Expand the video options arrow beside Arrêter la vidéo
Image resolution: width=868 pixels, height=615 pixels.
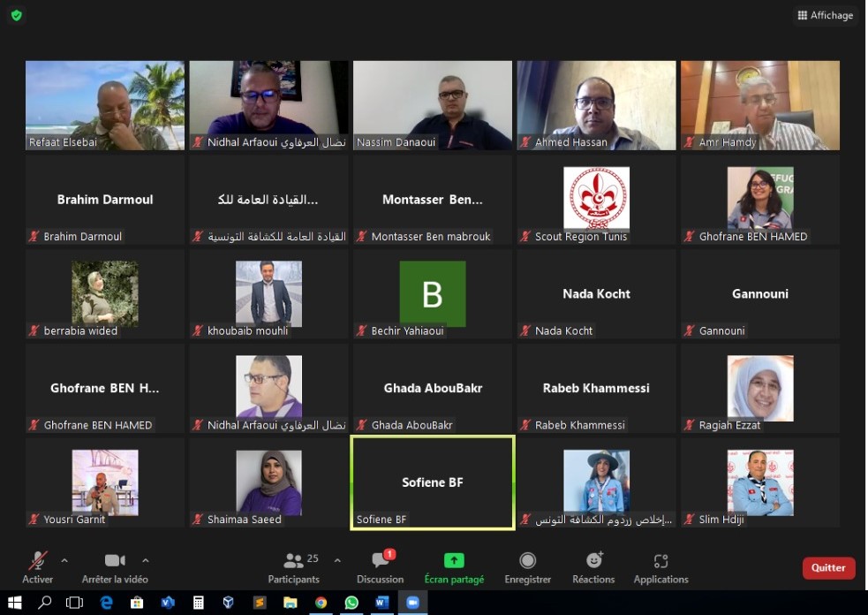point(146,560)
